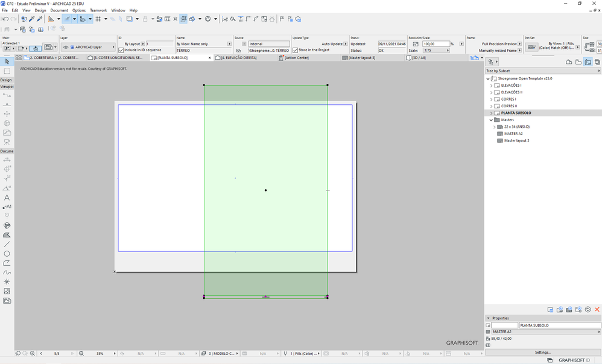
Task: Open the Teamwork menu
Action: pos(98,10)
